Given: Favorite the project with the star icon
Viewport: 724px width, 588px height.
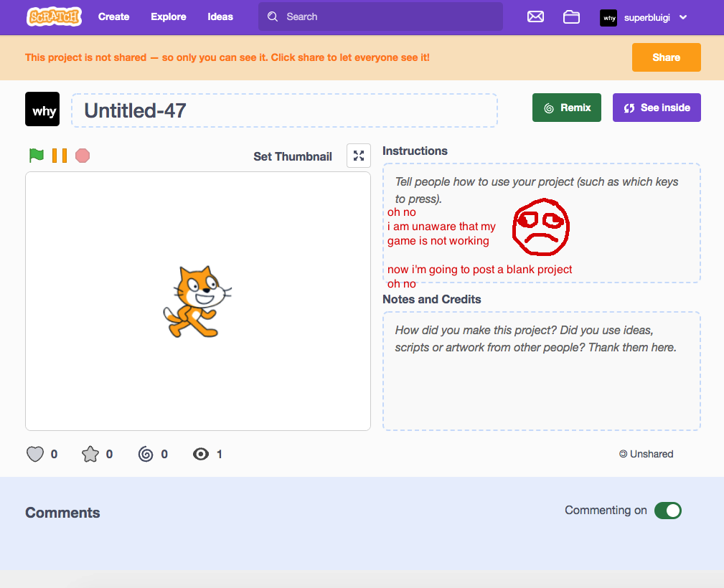Looking at the screenshot, I should (x=90, y=454).
